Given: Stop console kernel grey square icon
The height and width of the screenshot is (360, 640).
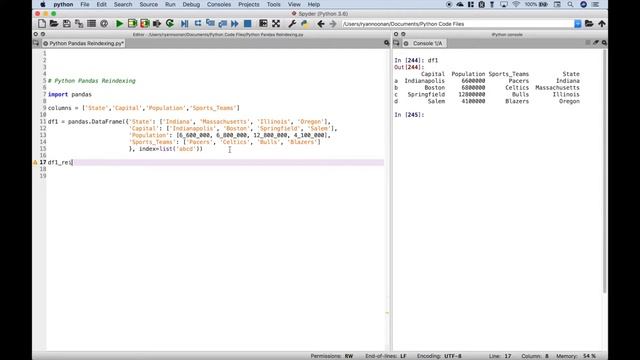Looking at the screenshot, I should pos(588,42).
